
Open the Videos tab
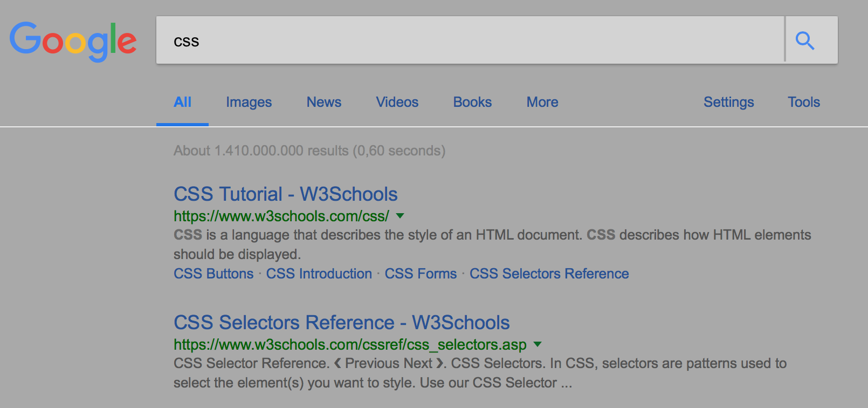pos(397,102)
